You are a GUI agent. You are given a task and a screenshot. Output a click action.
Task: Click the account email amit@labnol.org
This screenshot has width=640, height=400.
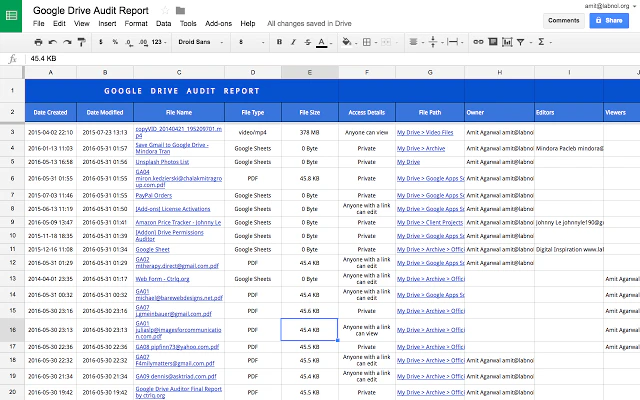click(607, 6)
